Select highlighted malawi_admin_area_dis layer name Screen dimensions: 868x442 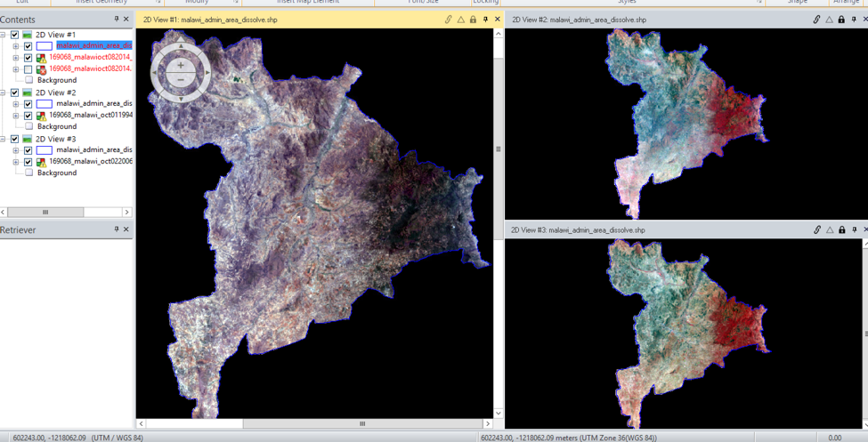94,45
